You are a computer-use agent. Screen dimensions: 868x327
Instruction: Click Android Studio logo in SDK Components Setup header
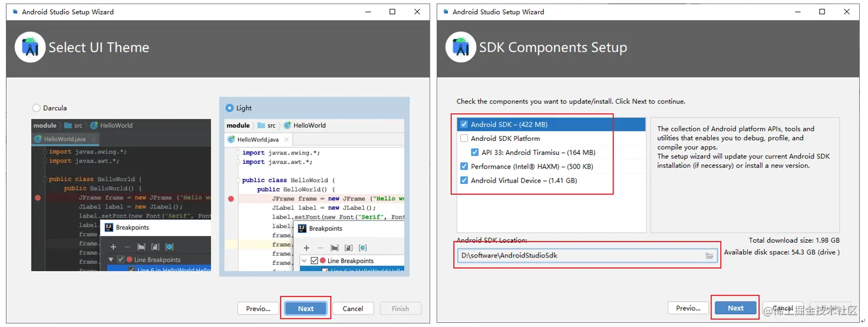[461, 47]
